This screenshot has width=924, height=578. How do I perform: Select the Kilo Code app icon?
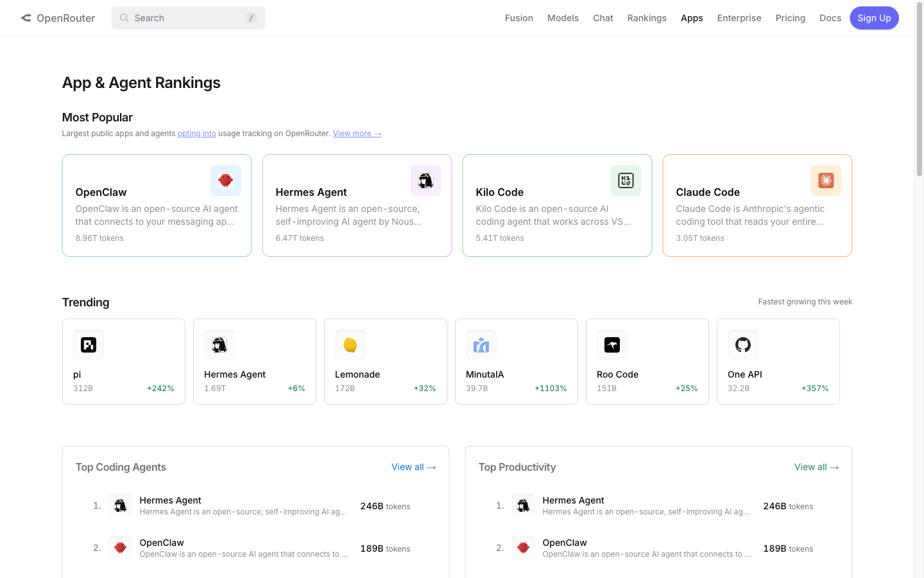626,180
